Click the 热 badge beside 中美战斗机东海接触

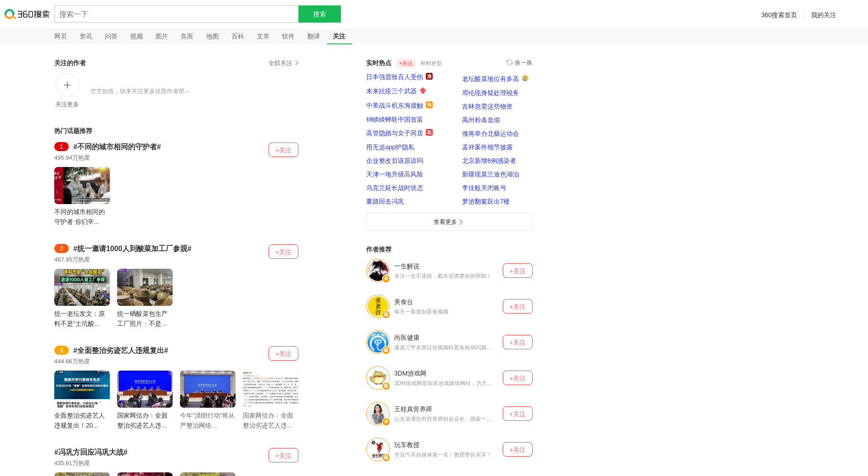coord(429,105)
